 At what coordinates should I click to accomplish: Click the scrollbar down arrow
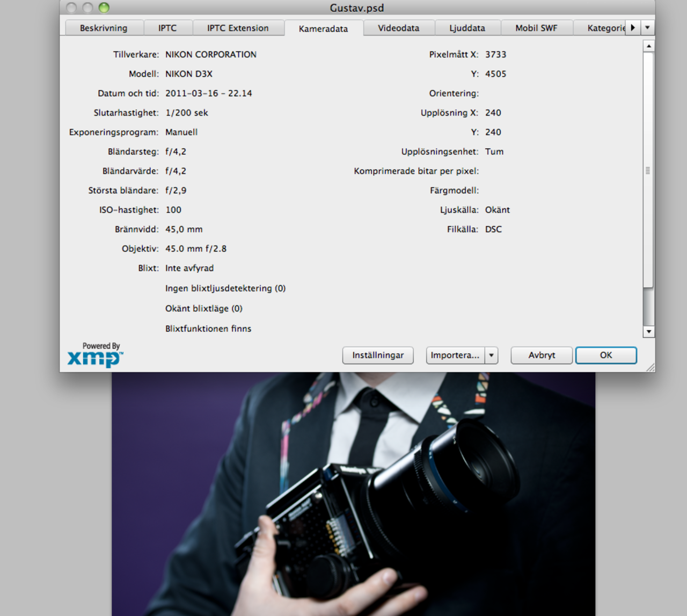pyautogui.click(x=648, y=331)
